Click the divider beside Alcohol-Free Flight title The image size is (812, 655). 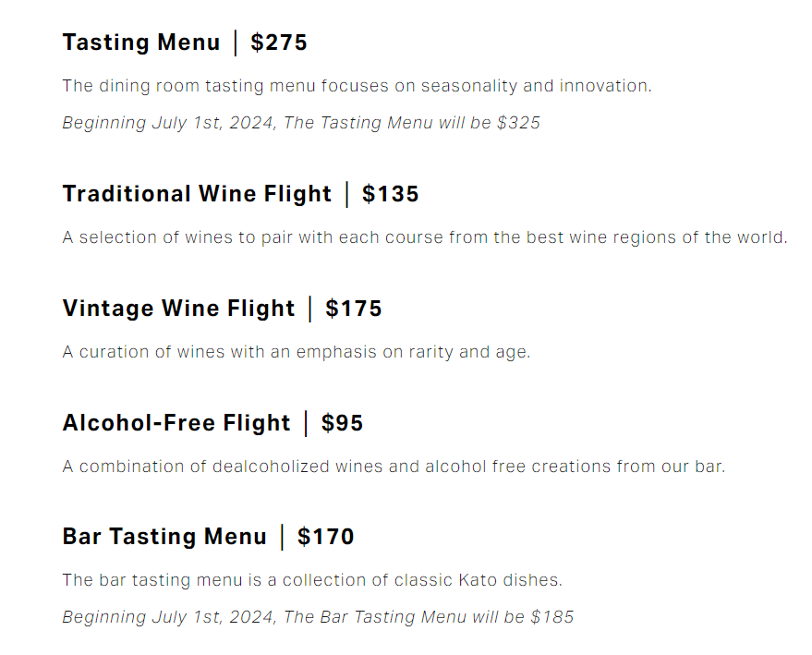pos(306,423)
